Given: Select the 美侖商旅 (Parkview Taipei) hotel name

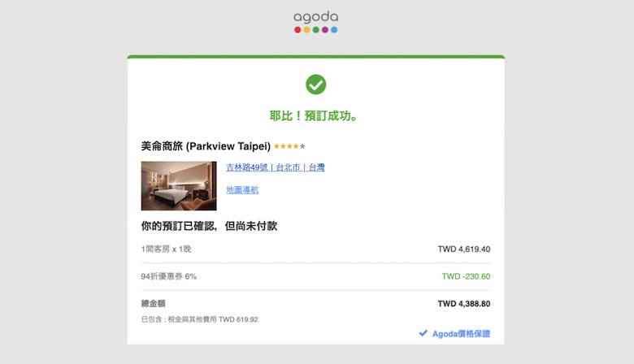Looking at the screenshot, I should [x=206, y=146].
